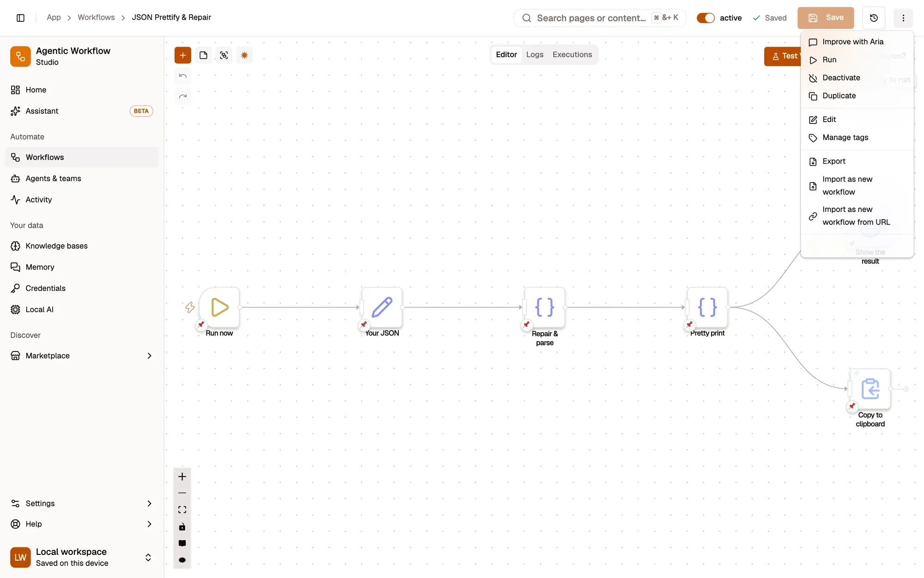
Task: Go to Workflows breadcrumb link
Action: [96, 17]
